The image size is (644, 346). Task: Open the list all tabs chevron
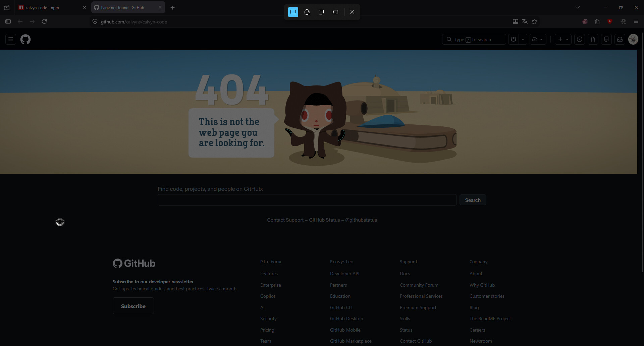tap(578, 7)
